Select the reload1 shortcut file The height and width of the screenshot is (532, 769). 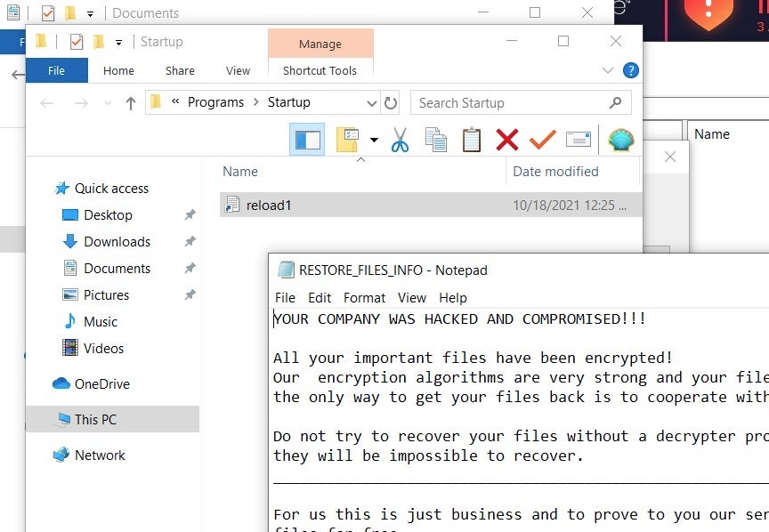tap(269, 206)
